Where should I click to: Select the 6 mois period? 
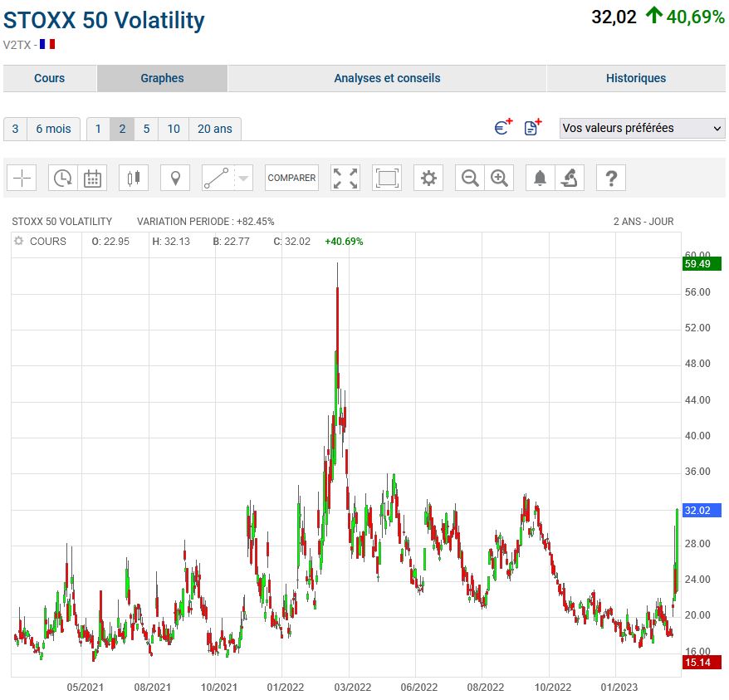click(x=53, y=129)
